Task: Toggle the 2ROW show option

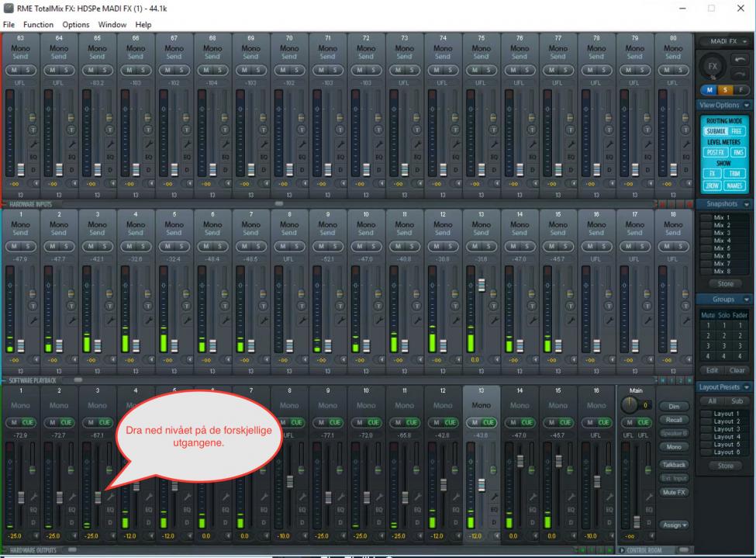Action: point(712,185)
